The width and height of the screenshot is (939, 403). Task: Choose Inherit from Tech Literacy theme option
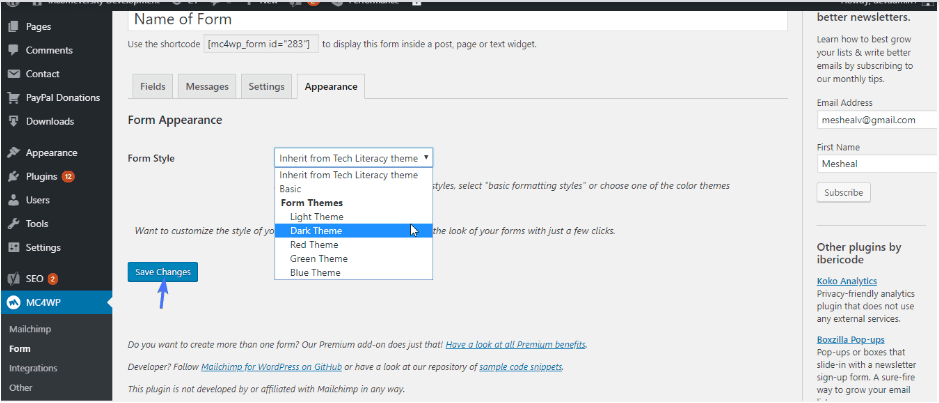353,175
